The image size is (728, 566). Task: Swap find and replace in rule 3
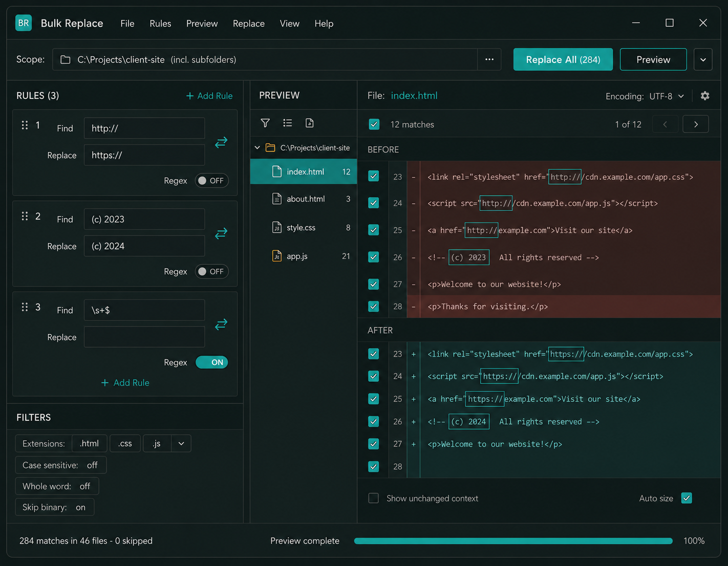coord(221,324)
